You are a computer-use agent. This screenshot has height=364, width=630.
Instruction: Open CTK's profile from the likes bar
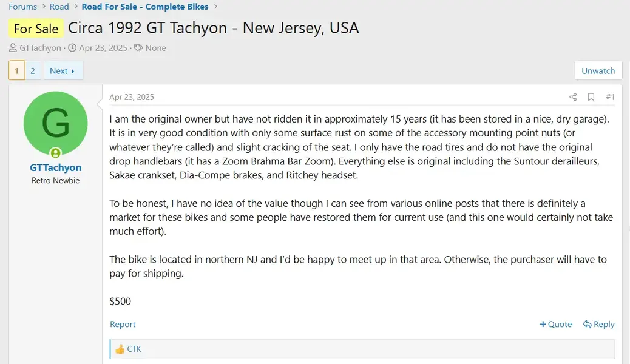click(x=134, y=349)
